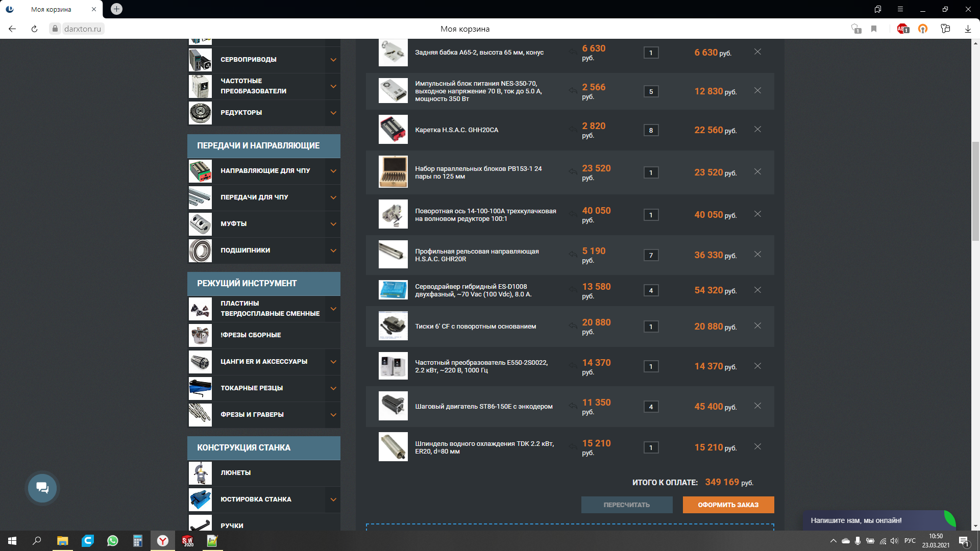The width and height of the screenshot is (980, 551).
Task: Open browser downloads arrow icon
Action: [x=968, y=29]
